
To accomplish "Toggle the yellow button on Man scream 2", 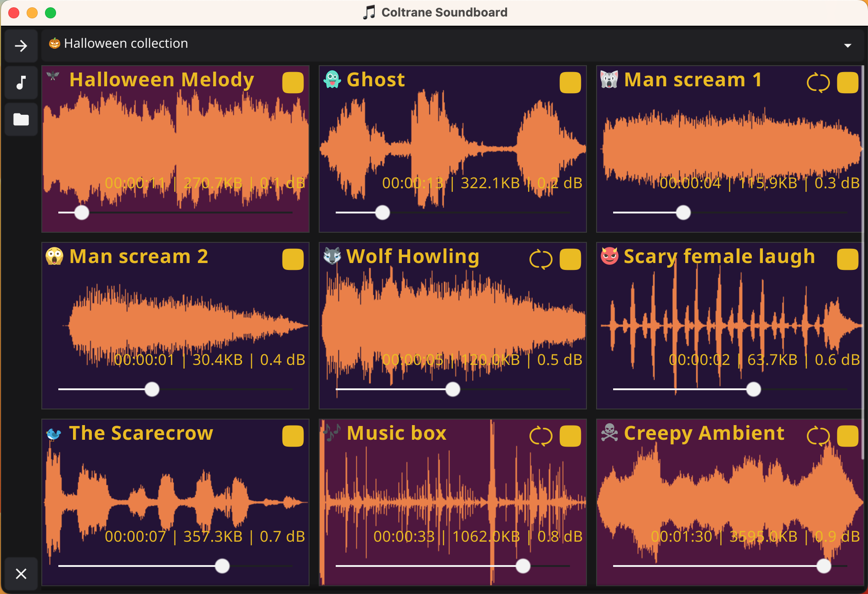I will (293, 259).
